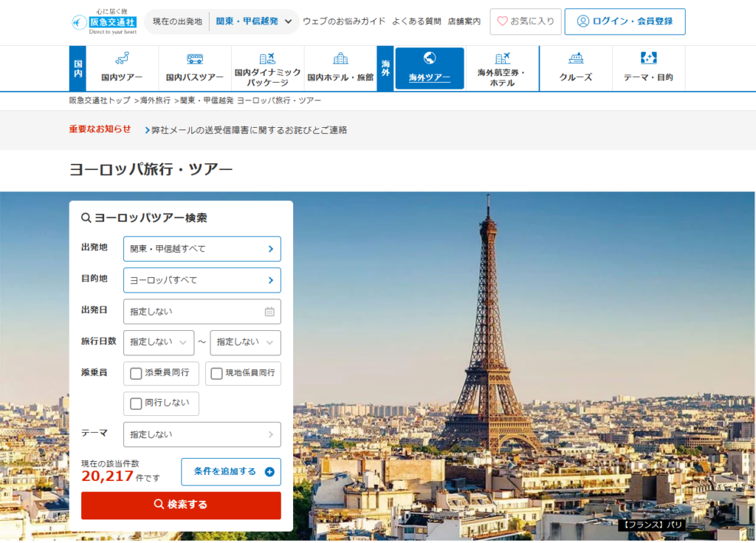
Task: Select 国内ホテル・旅館 building icon
Action: tap(340, 58)
